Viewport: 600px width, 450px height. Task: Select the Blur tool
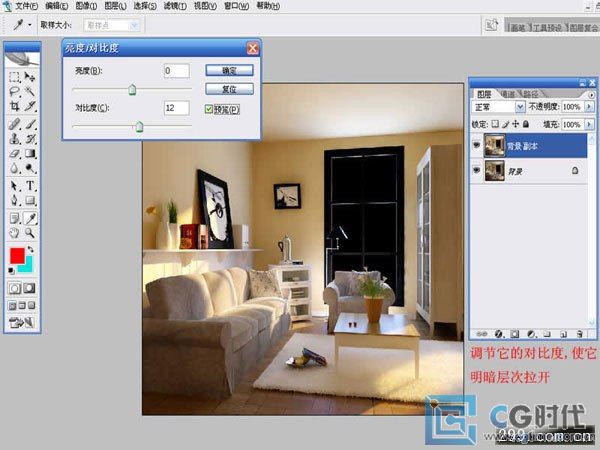(x=14, y=168)
